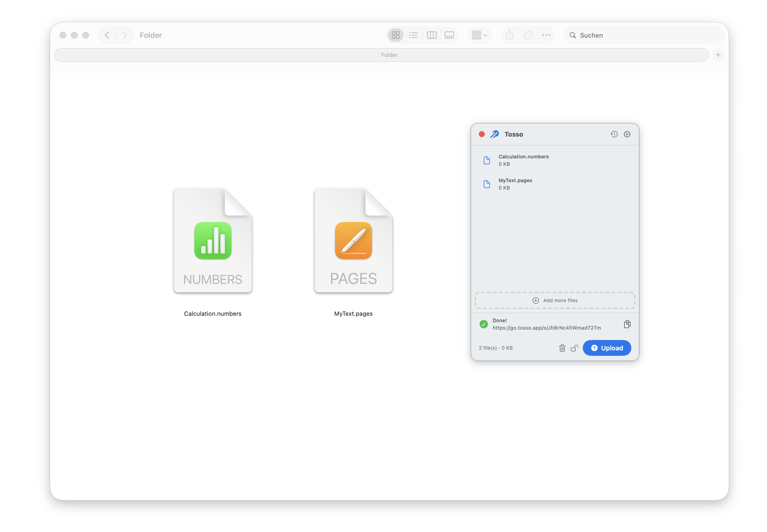Screen dimensions: 767x532
Task: Click Add more files in Tosso
Action: coord(555,300)
